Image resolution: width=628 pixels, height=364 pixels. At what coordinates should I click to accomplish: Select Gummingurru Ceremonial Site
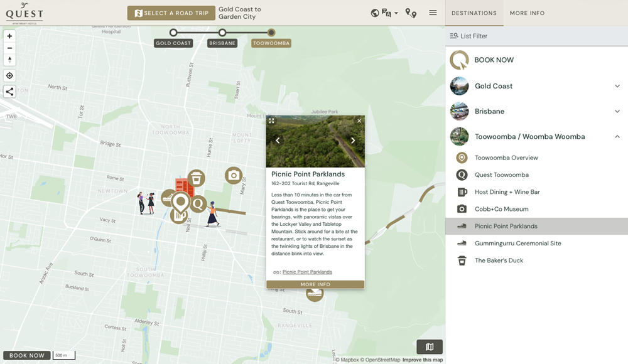[x=537, y=244]
